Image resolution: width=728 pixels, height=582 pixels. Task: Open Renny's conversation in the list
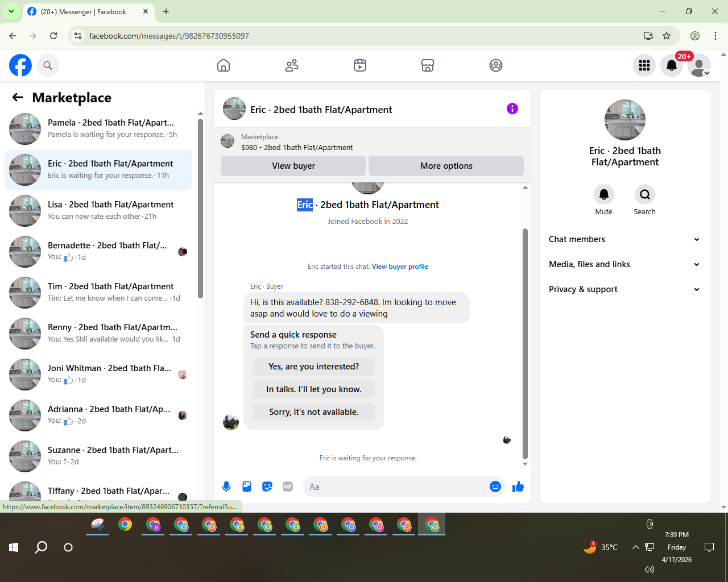click(98, 334)
